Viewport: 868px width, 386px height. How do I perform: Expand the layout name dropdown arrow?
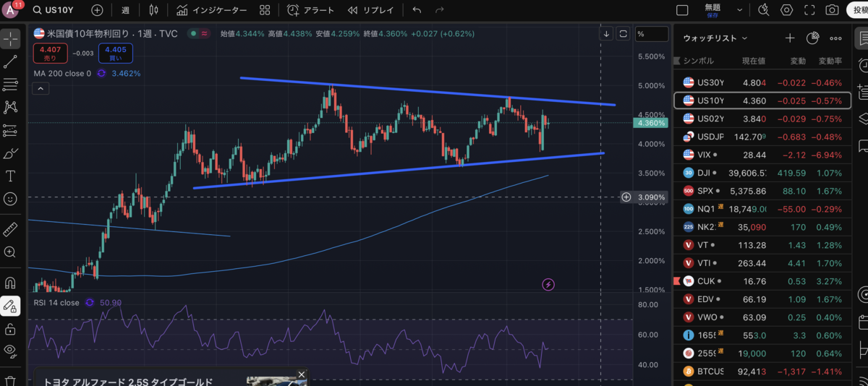click(x=739, y=10)
